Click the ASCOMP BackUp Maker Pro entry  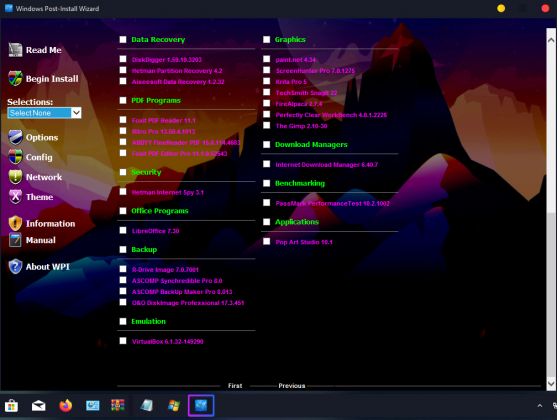(x=182, y=292)
